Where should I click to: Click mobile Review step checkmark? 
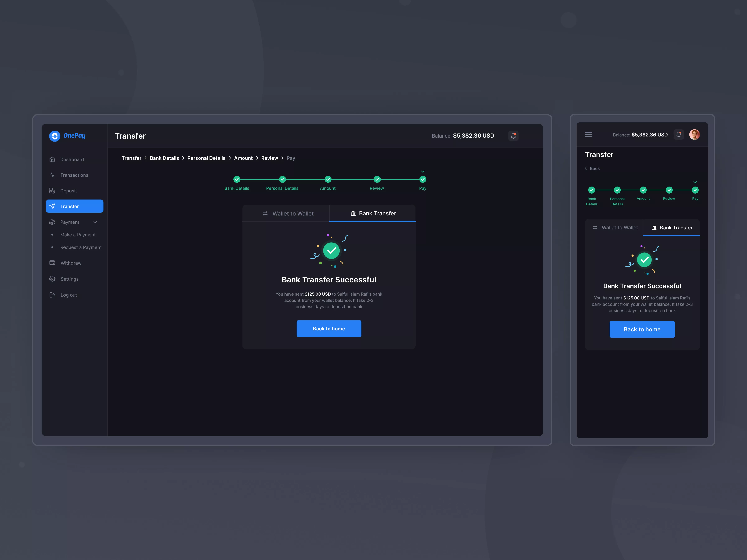click(x=669, y=190)
